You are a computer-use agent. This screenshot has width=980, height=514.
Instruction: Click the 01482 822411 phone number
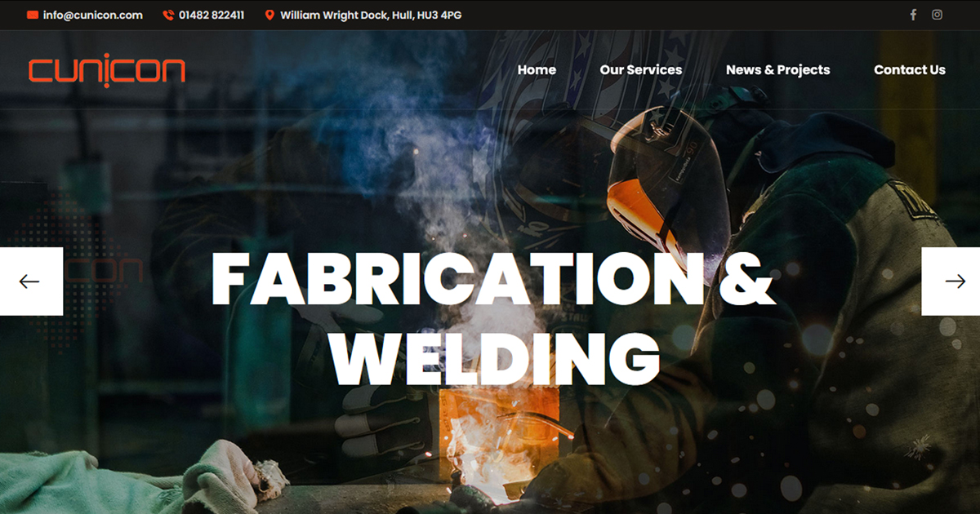coord(212,15)
